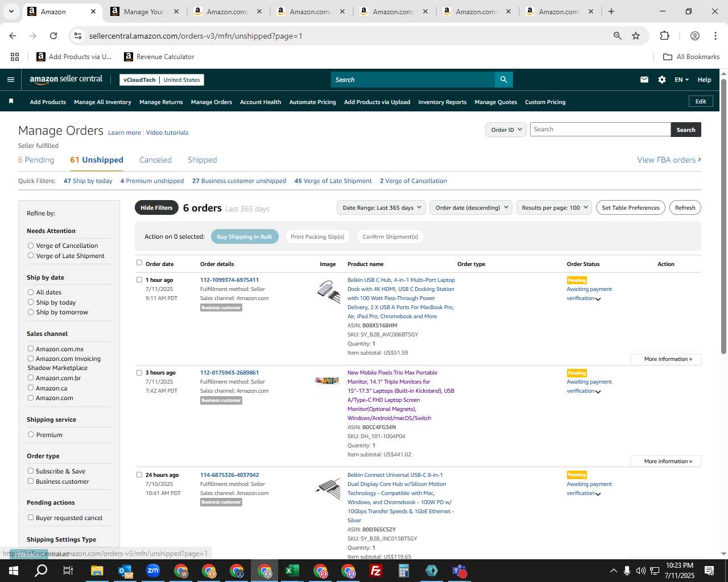This screenshot has height=582, width=728.
Task: Open the EN language dropdown
Action: tap(681, 80)
